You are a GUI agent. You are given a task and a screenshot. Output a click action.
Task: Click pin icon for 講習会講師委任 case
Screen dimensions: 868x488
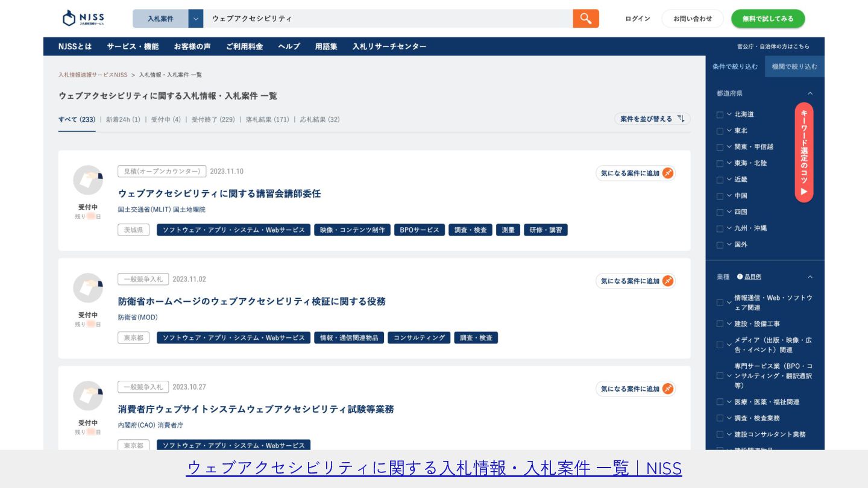click(667, 174)
